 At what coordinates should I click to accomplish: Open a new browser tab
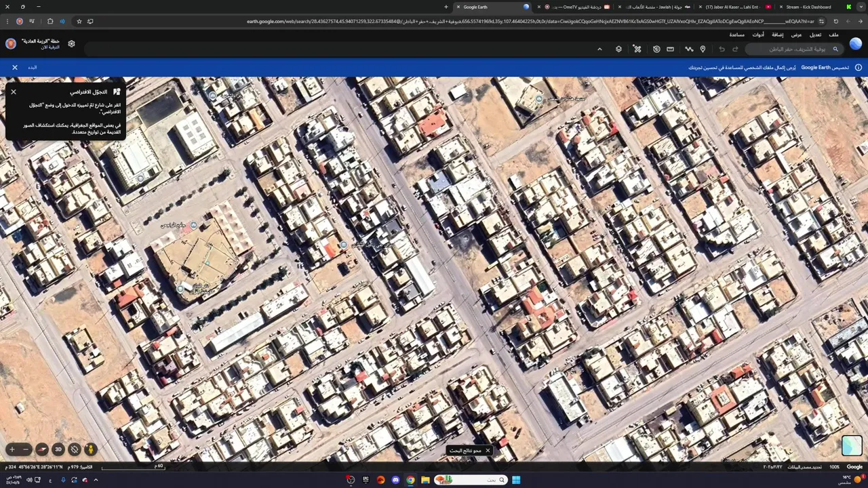[x=446, y=7]
